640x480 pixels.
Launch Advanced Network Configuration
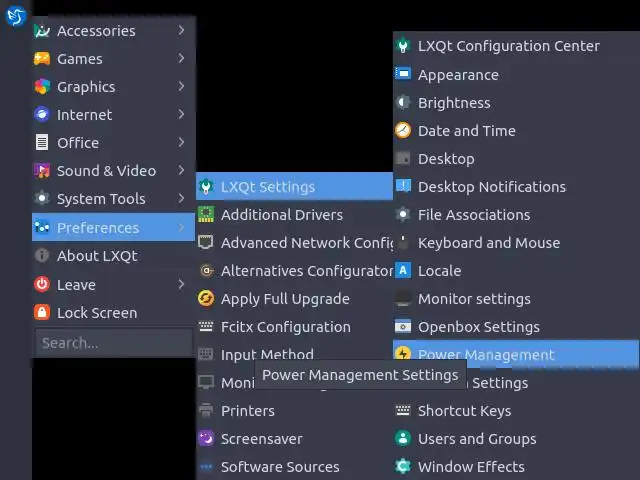point(294,242)
